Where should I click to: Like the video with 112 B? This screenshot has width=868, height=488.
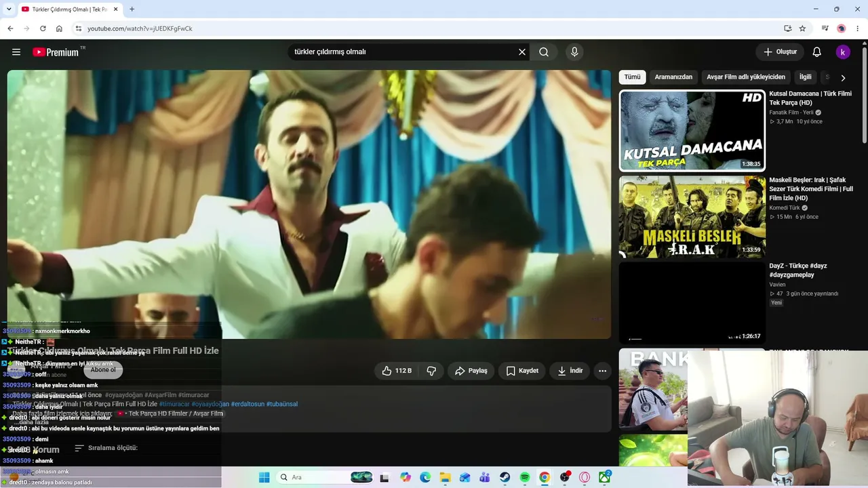(397, 371)
